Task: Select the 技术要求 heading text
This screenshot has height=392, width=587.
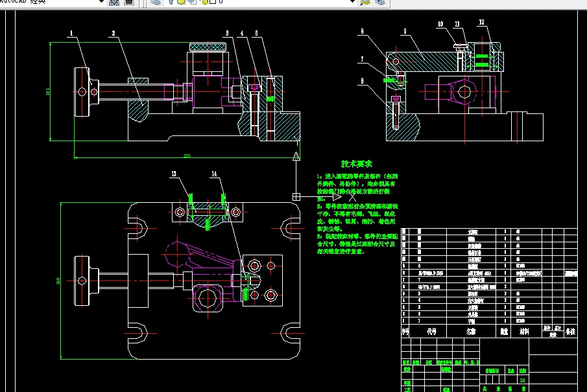Action: click(356, 164)
